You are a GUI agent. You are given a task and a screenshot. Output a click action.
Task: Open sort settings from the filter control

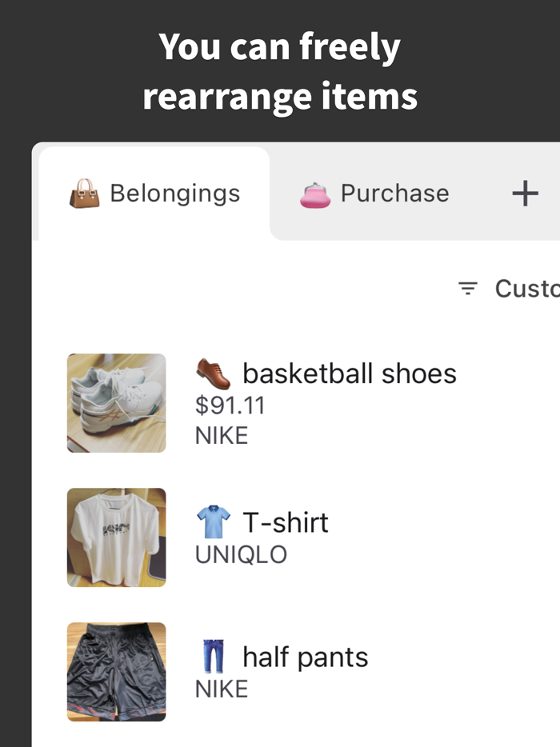pyautogui.click(x=467, y=290)
